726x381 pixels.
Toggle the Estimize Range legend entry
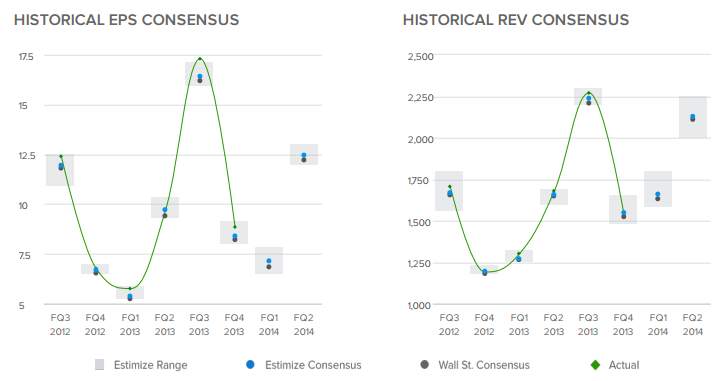point(141,365)
